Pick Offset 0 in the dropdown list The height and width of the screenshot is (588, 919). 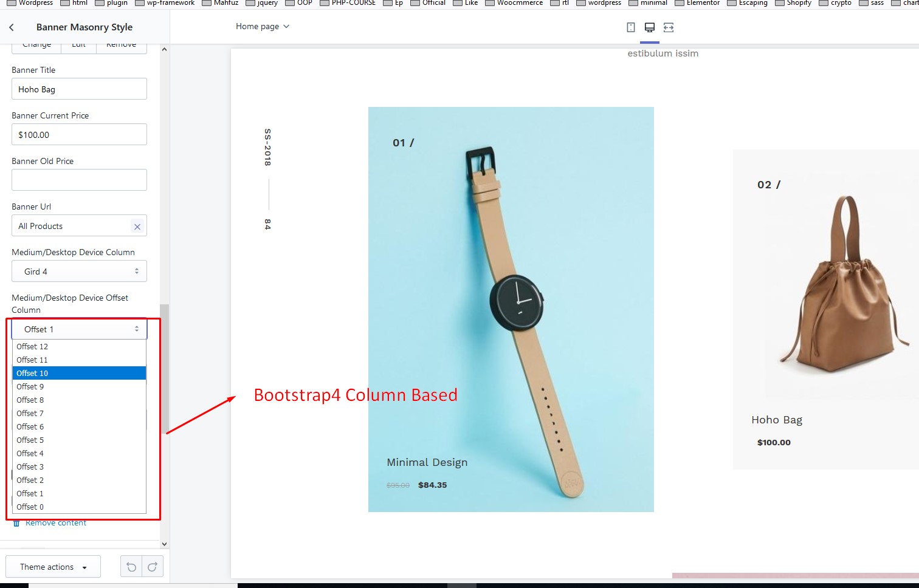(79, 507)
